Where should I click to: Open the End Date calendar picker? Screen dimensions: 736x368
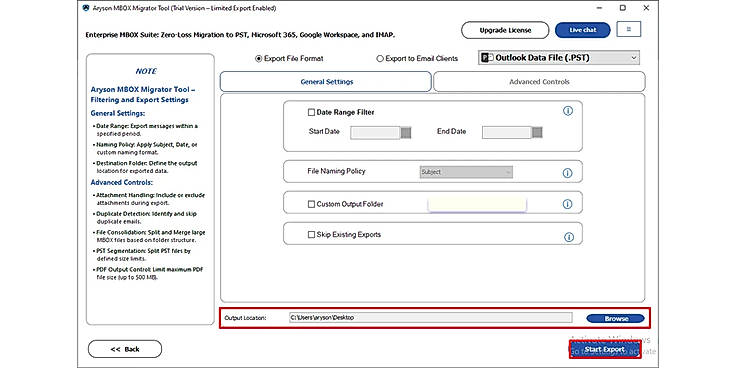(x=537, y=132)
